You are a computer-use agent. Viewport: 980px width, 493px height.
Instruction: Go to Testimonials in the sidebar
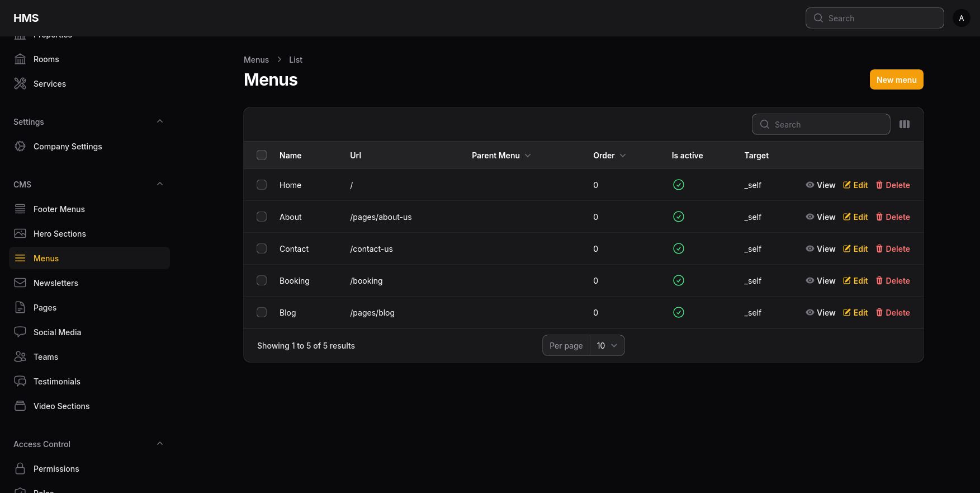coord(57,382)
